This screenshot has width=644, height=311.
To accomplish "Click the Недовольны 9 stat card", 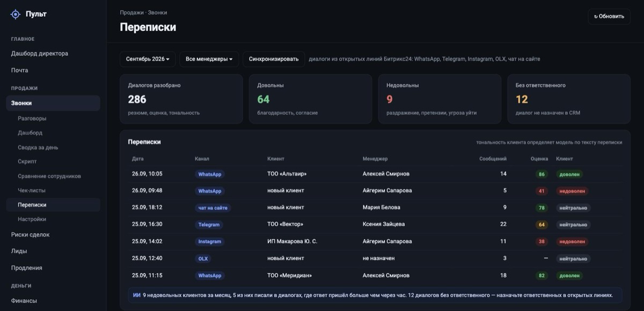I will click(440, 99).
